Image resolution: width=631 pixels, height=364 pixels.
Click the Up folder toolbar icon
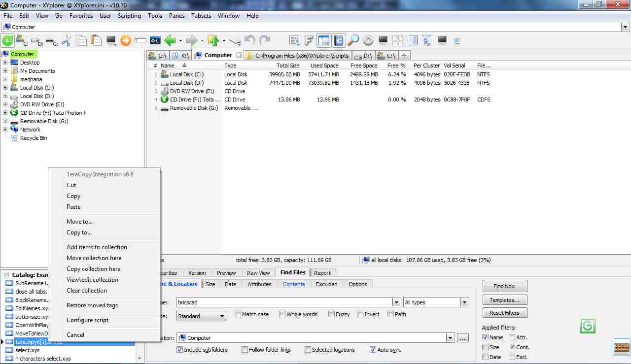point(213,40)
